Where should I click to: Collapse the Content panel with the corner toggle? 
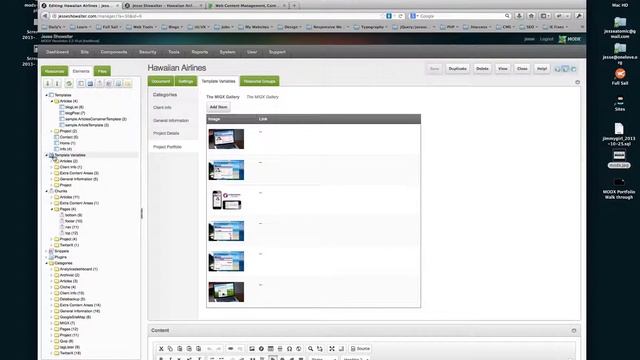pos(574,331)
